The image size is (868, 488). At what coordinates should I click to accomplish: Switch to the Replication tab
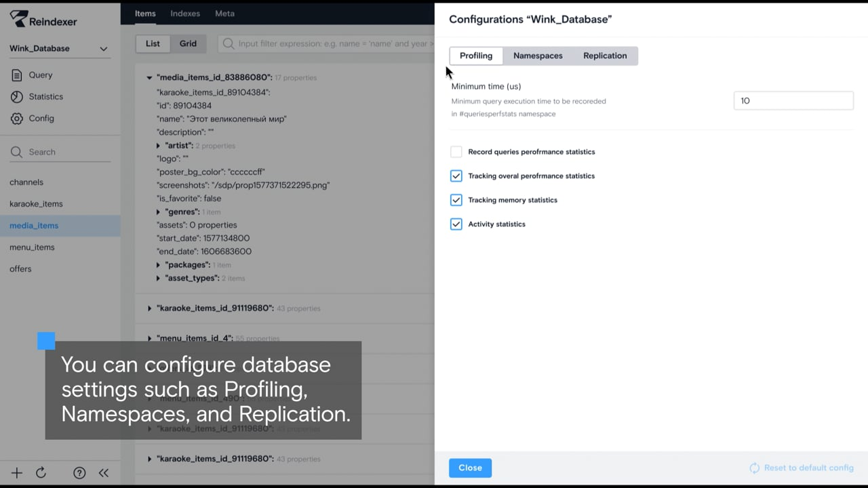(x=605, y=56)
